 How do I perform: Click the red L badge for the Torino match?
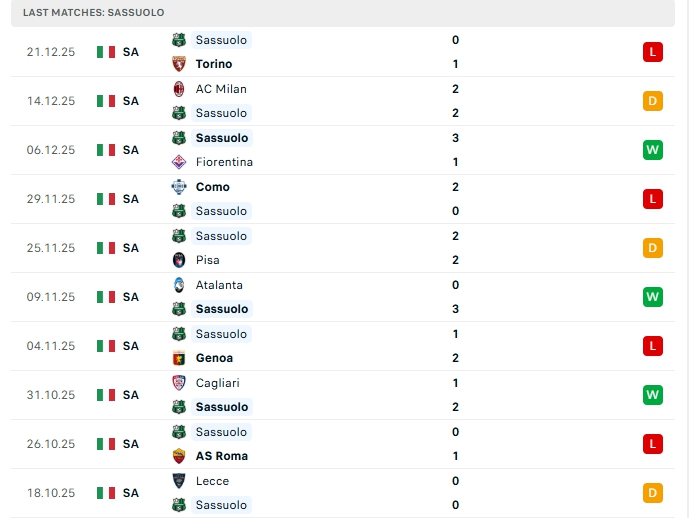tap(652, 52)
